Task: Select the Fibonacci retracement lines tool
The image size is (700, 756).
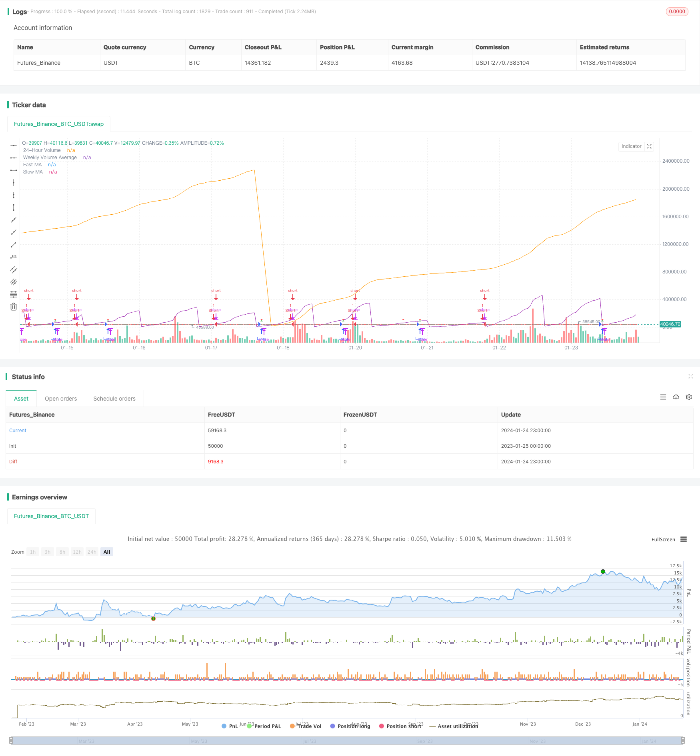Action: coord(14,294)
